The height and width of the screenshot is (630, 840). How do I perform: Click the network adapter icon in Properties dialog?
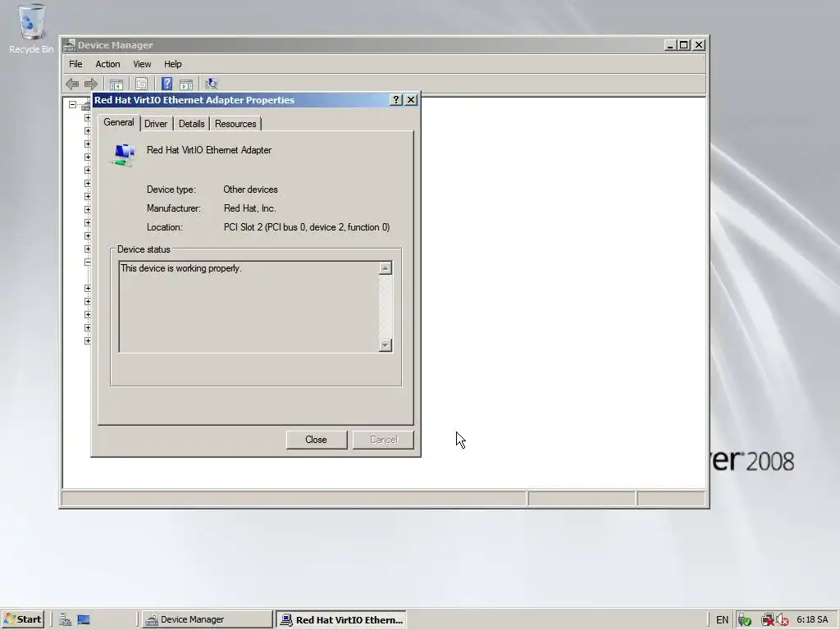(124, 155)
